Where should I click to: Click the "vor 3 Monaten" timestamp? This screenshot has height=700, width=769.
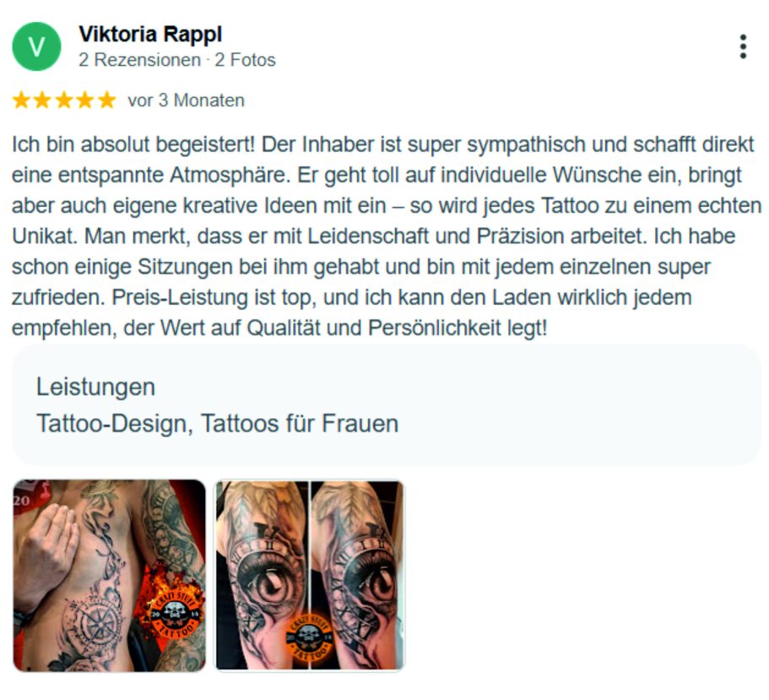pos(187,100)
